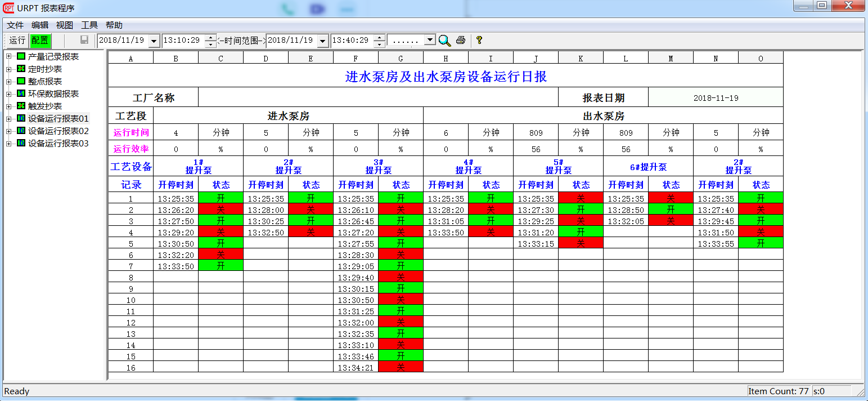Expand the 设备运行报表03 tree node
Viewport: 868px width, 401px height.
[x=8, y=143]
